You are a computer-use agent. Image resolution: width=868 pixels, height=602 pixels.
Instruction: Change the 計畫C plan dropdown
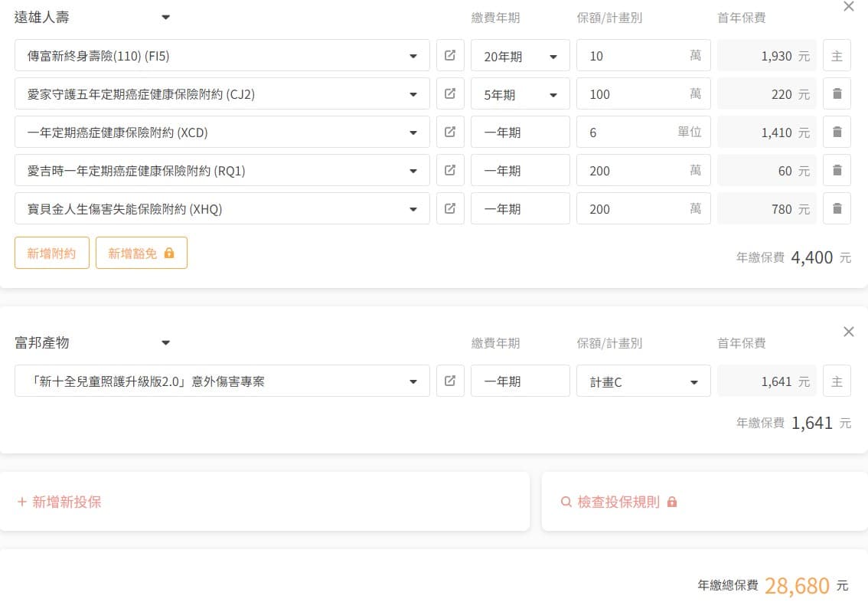(x=643, y=381)
